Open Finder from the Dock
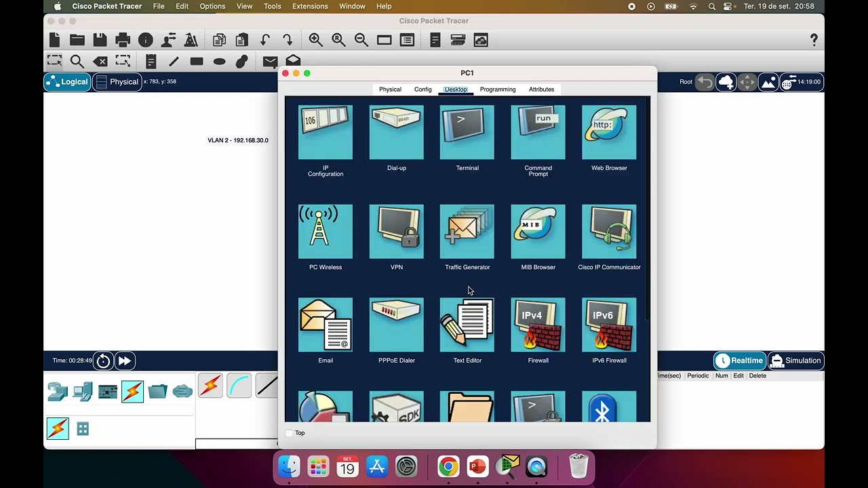Image resolution: width=868 pixels, height=488 pixels. [289, 467]
